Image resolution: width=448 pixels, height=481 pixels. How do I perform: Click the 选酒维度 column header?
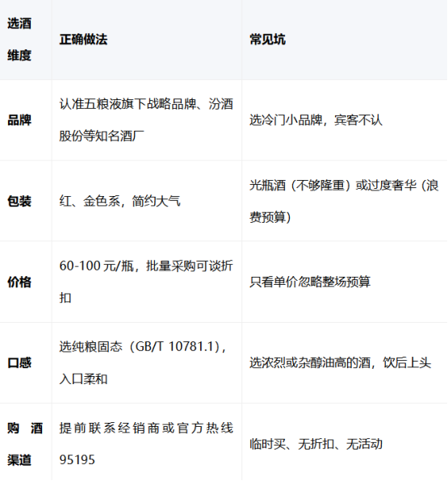[19, 40]
